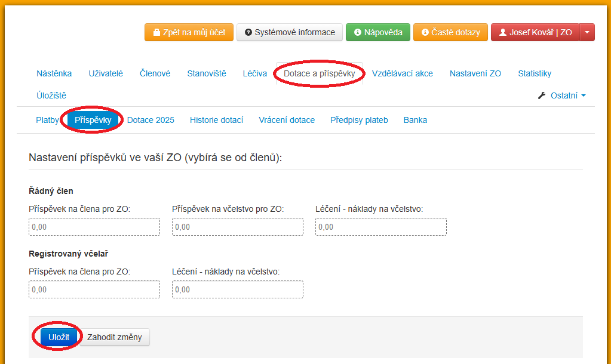Viewport: 611px width, 364px height.
Task: Expand the Ostatní dropdown menu
Action: click(x=562, y=95)
